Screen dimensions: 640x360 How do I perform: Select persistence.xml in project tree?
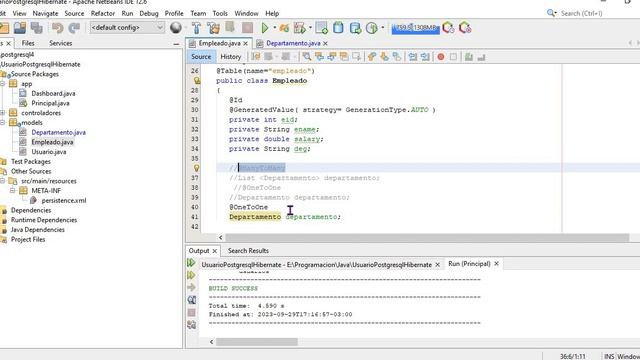pyautogui.click(x=64, y=200)
